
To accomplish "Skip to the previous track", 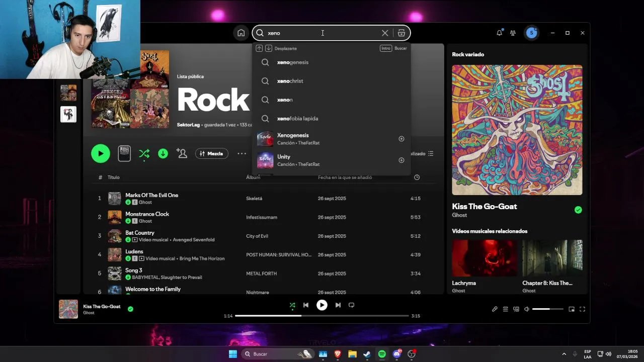I will pyautogui.click(x=306, y=305).
